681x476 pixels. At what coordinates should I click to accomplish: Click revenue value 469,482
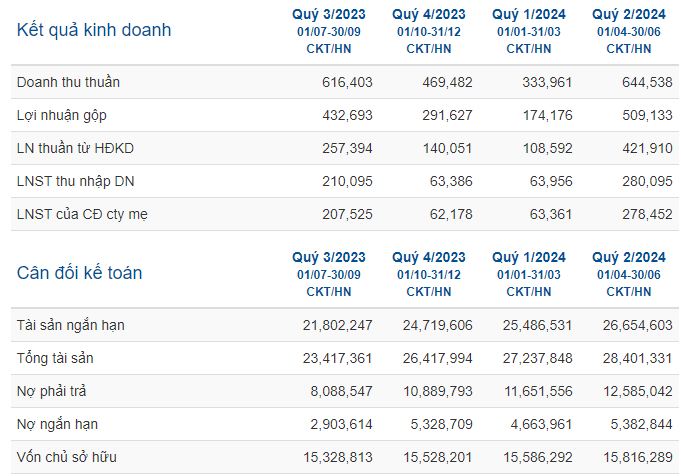[447, 83]
